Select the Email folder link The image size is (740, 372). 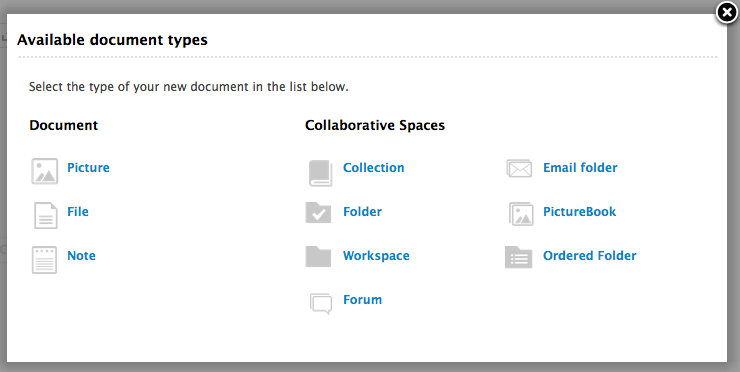coord(580,168)
